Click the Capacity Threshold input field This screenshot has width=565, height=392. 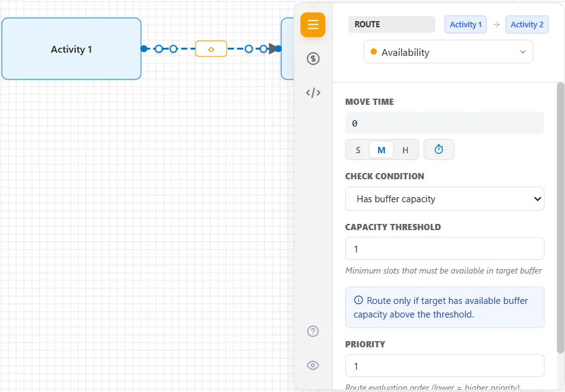point(445,248)
